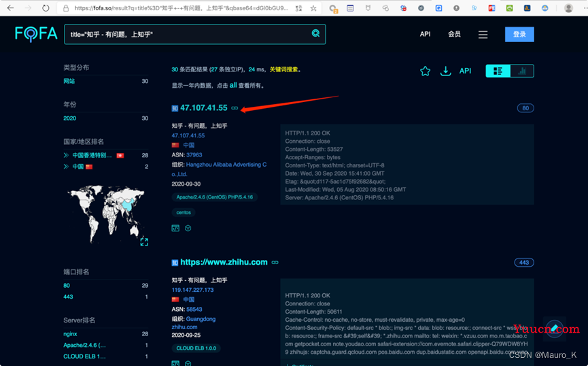Image resolution: width=588 pixels, height=366 pixels.
Task: Click zhihu.com domain link
Action: 184,327
